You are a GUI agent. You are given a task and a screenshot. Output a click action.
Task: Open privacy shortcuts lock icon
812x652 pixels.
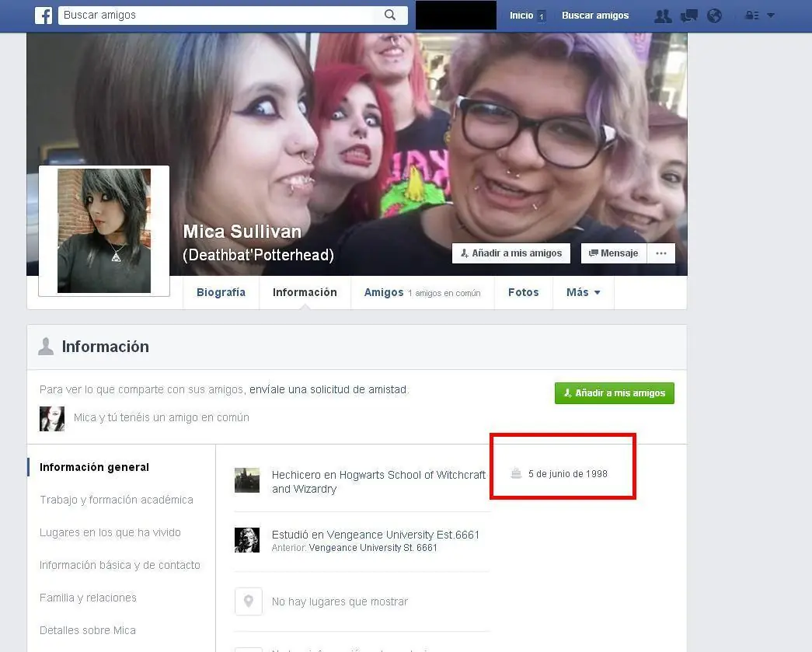pyautogui.click(x=752, y=16)
